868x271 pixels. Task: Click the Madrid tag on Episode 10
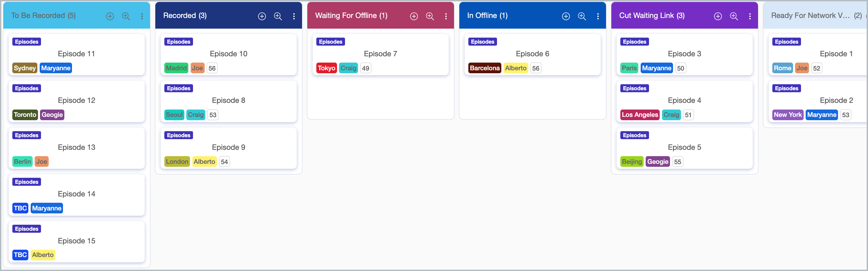(176, 68)
